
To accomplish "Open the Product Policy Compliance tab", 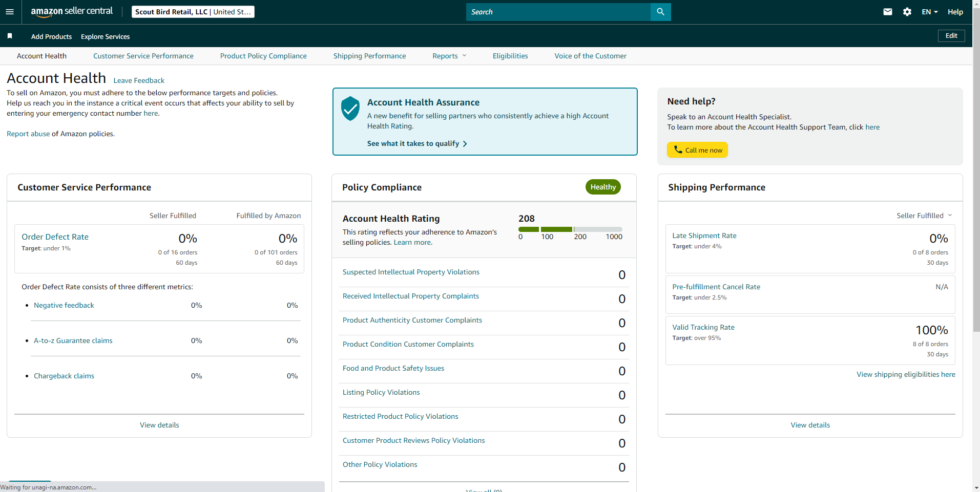I will point(263,56).
